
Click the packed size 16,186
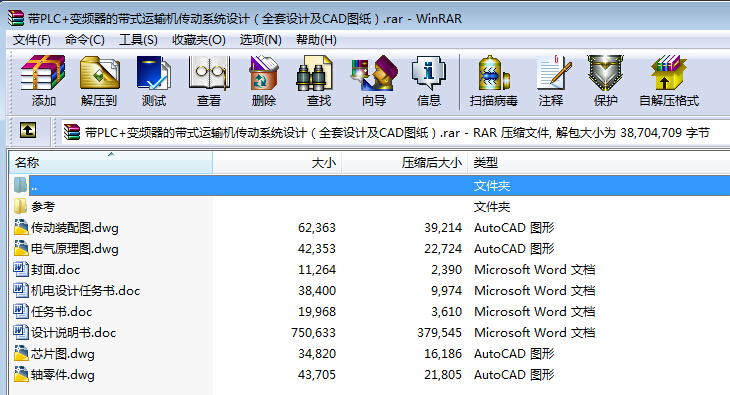(443, 354)
